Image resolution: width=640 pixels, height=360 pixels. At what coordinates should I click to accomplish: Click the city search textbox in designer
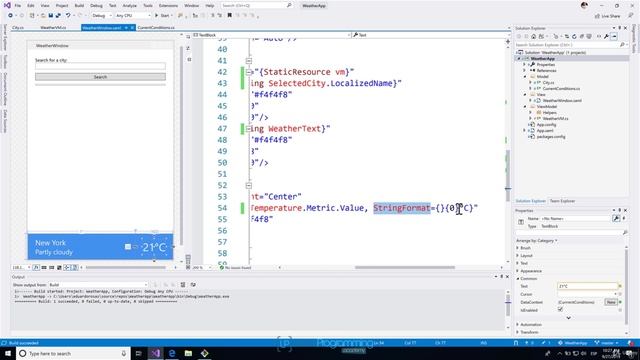tap(100, 66)
